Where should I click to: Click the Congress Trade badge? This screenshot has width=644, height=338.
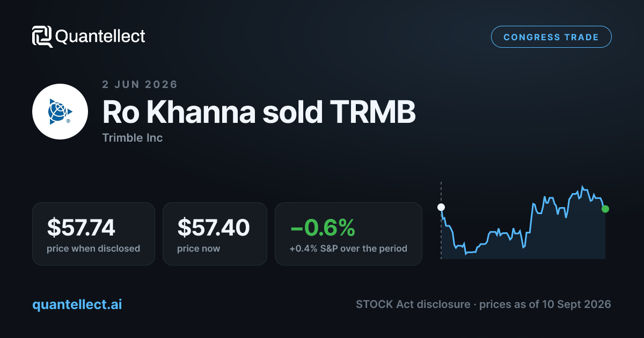coord(551,37)
